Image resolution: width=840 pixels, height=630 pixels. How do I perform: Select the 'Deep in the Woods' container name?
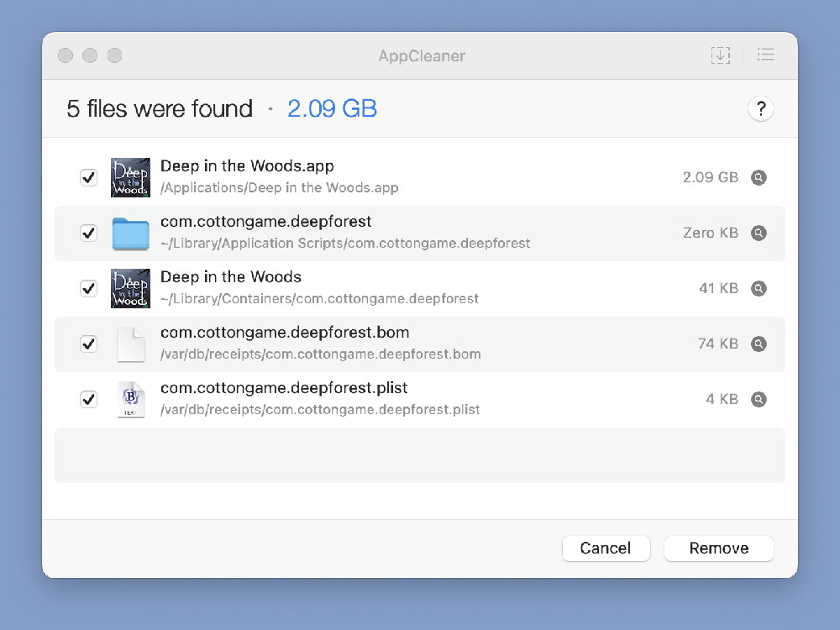click(231, 277)
